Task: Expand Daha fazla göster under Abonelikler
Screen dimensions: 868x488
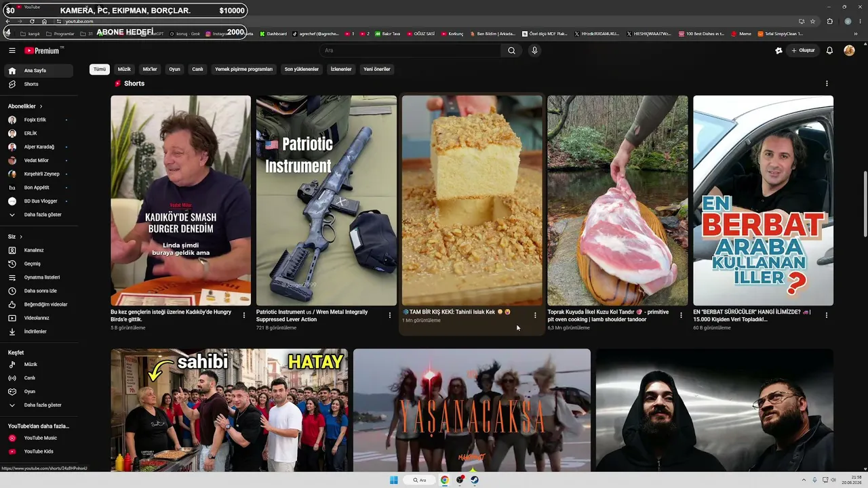Action: pyautogui.click(x=38, y=215)
